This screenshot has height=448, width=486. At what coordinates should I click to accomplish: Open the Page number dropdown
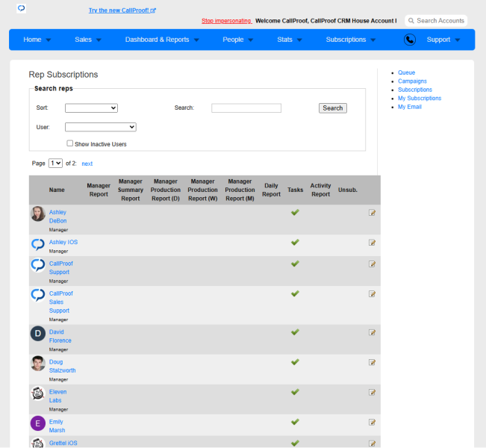55,163
